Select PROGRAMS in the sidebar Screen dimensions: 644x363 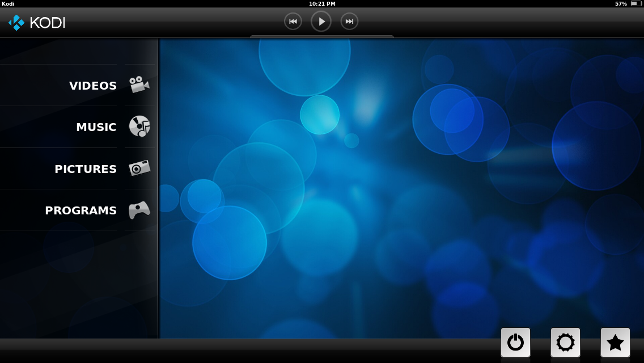coord(81,210)
